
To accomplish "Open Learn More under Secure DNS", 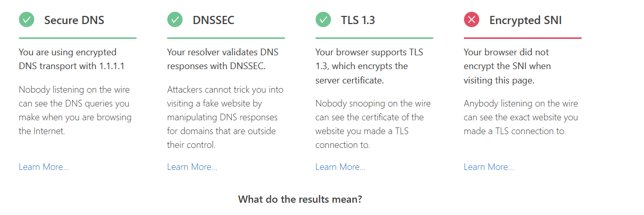I will click(x=44, y=167).
